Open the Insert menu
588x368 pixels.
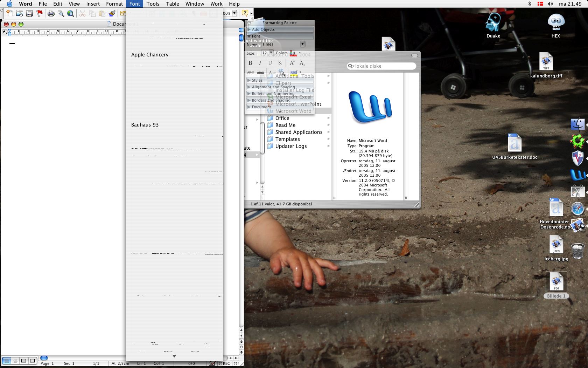93,4
